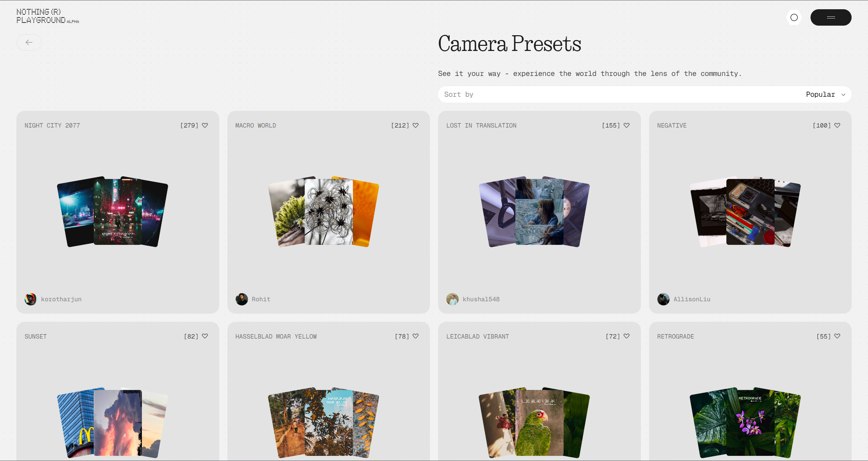The height and width of the screenshot is (461, 868).
Task: Heart the Sunset preset
Action: point(205,336)
